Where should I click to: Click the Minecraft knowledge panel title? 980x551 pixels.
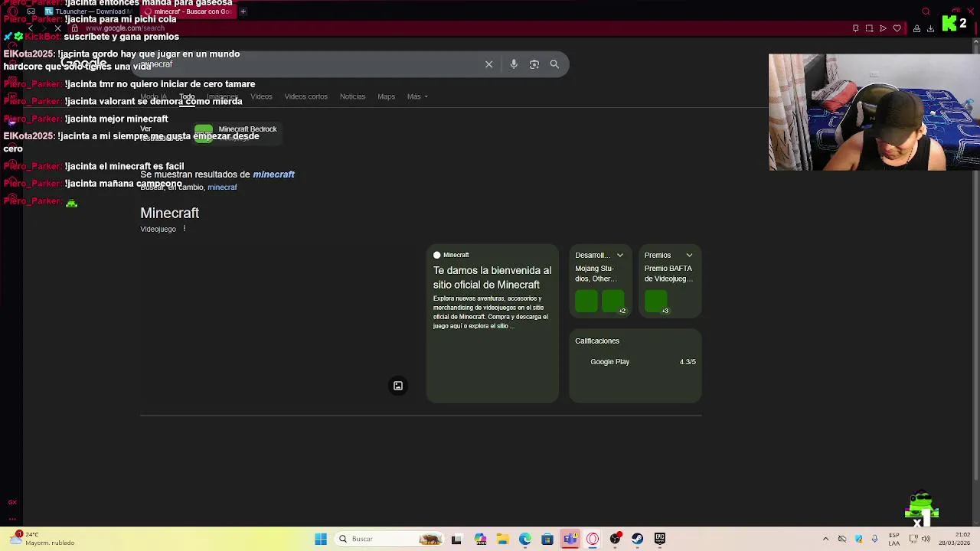tap(169, 213)
